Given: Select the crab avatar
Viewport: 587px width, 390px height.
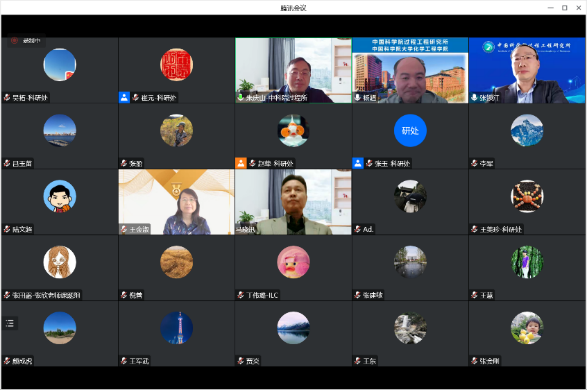Looking at the screenshot, I should coord(527,196).
